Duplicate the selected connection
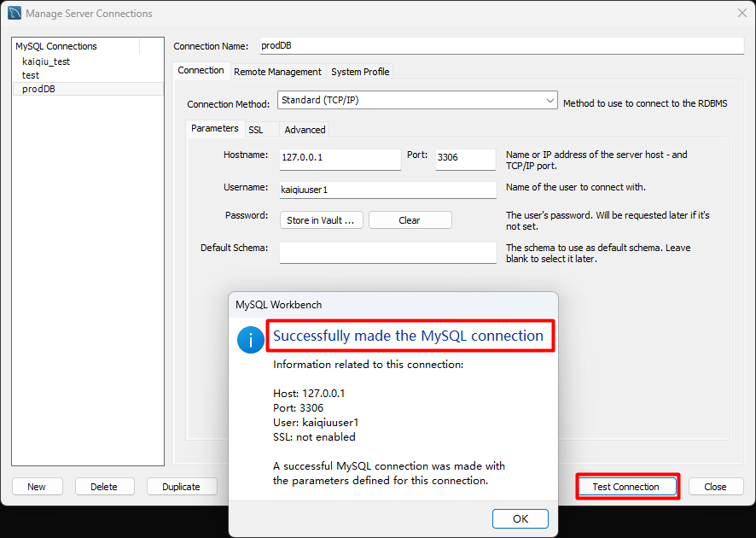Image resolution: width=756 pixels, height=538 pixels. click(x=181, y=487)
